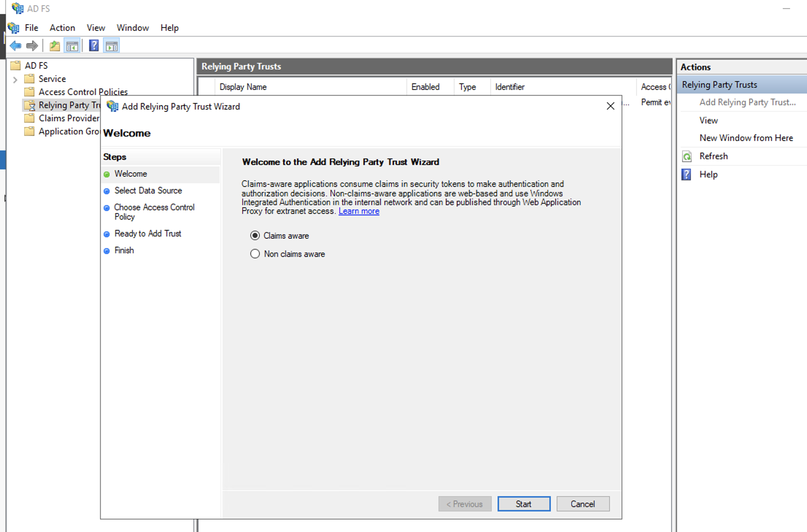Select Relying Party Trusts tree item
The width and height of the screenshot is (807, 532).
tap(69, 105)
